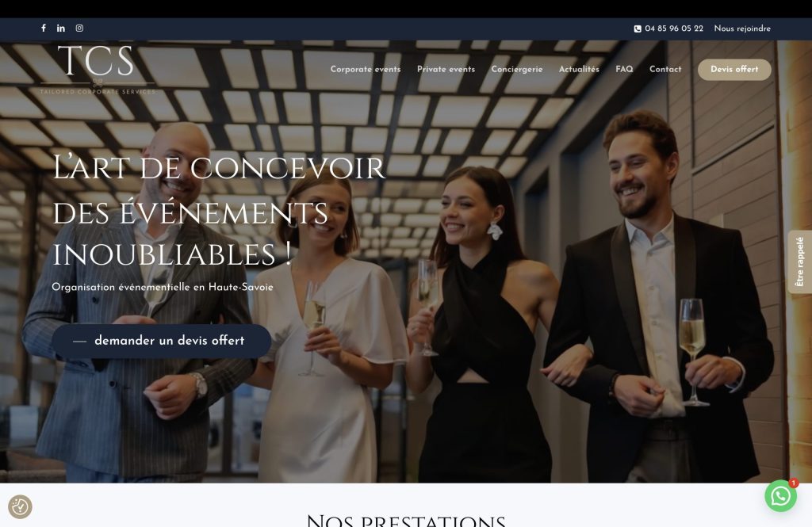
Task: Open the Private events menu
Action: pyautogui.click(x=446, y=70)
